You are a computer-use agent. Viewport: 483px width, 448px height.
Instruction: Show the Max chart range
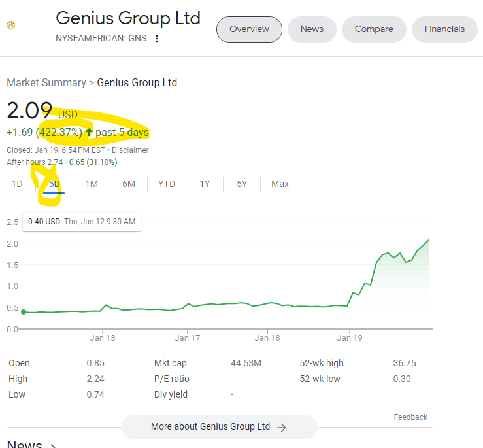pos(280,184)
